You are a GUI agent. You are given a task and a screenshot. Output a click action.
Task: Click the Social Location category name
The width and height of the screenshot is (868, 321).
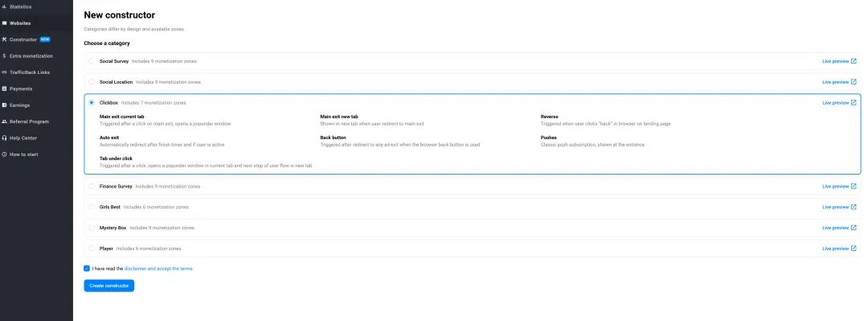(117, 81)
